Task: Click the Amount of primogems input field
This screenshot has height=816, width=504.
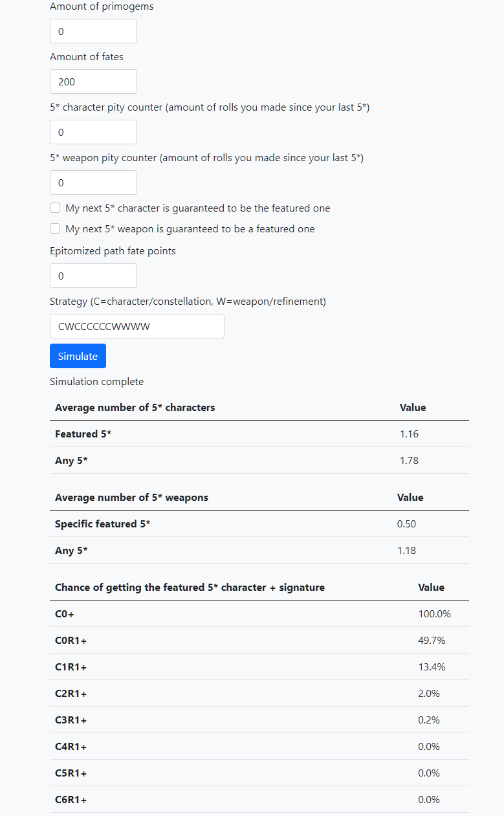Action: [93, 31]
